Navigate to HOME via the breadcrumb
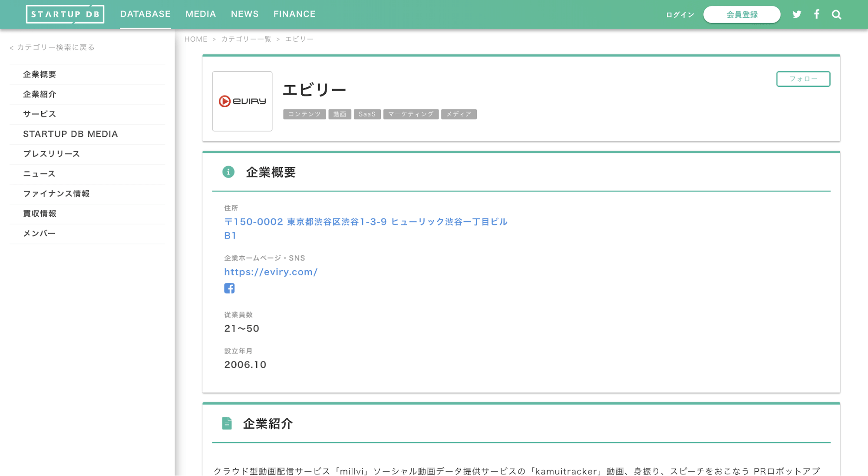The width and height of the screenshot is (868, 476). [x=196, y=39]
